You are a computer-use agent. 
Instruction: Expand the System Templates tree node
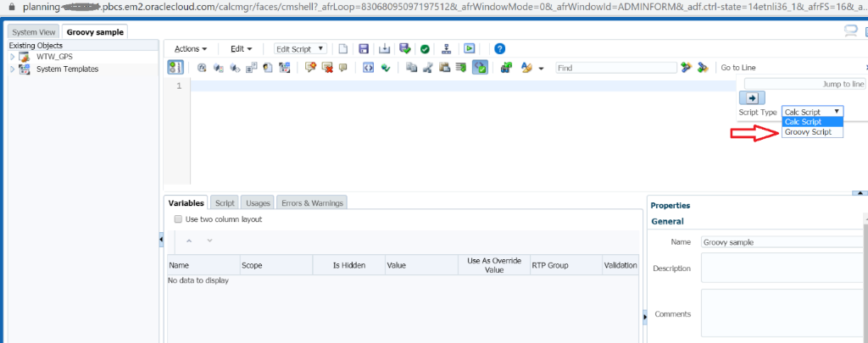click(13, 69)
